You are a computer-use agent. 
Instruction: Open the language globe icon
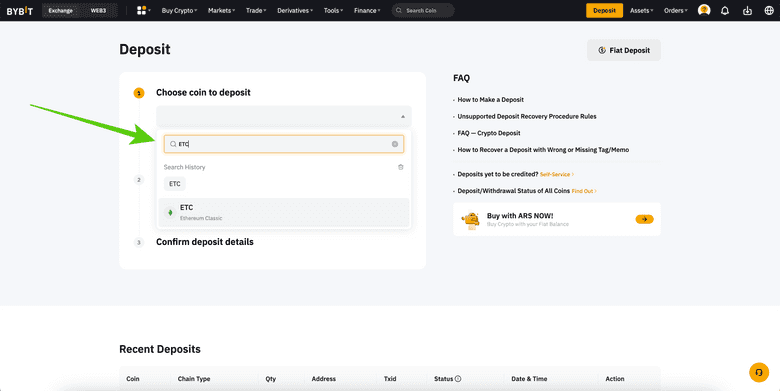[769, 10]
